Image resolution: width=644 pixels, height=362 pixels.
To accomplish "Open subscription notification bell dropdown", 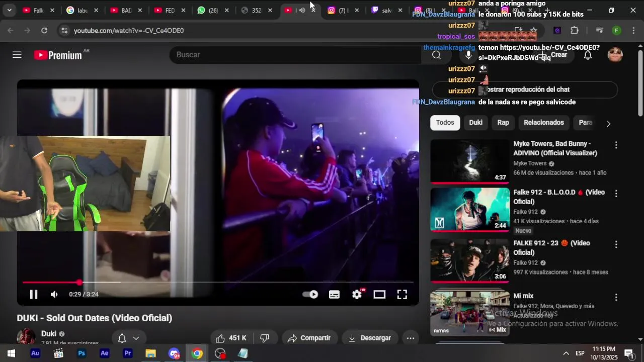I will click(128, 338).
